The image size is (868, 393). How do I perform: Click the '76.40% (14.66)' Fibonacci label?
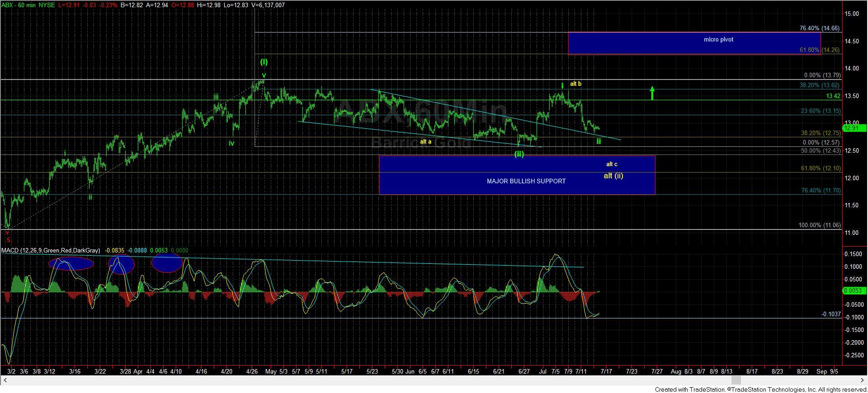[819, 28]
